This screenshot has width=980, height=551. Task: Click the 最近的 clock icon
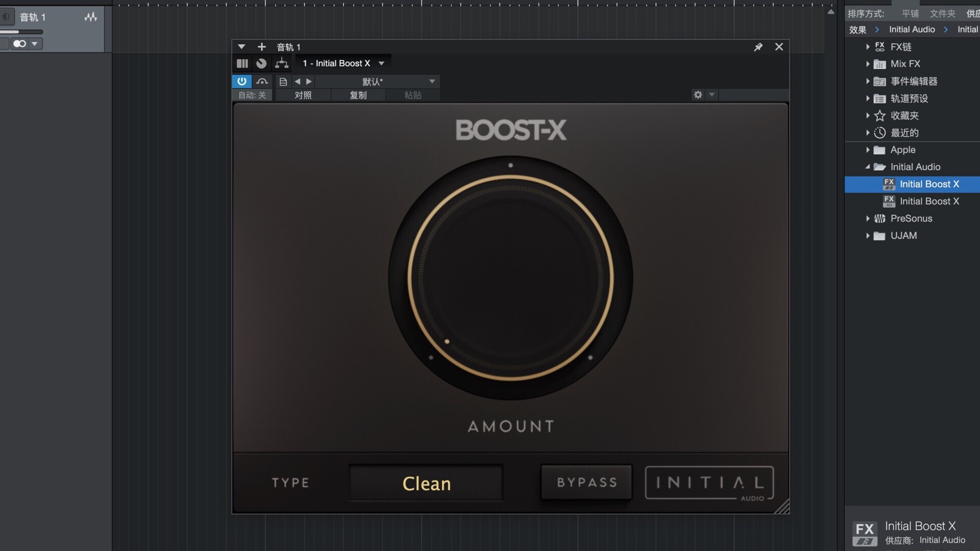tap(879, 133)
